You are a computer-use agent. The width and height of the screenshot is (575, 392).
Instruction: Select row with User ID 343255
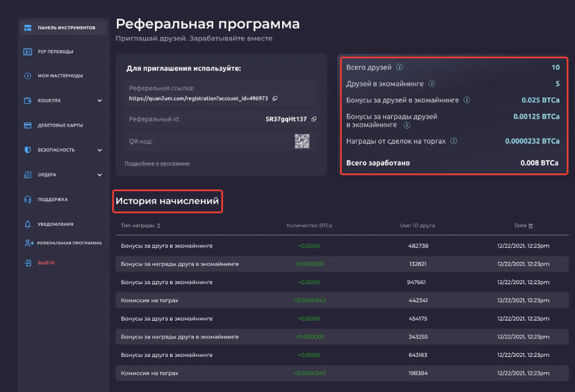[x=342, y=337]
